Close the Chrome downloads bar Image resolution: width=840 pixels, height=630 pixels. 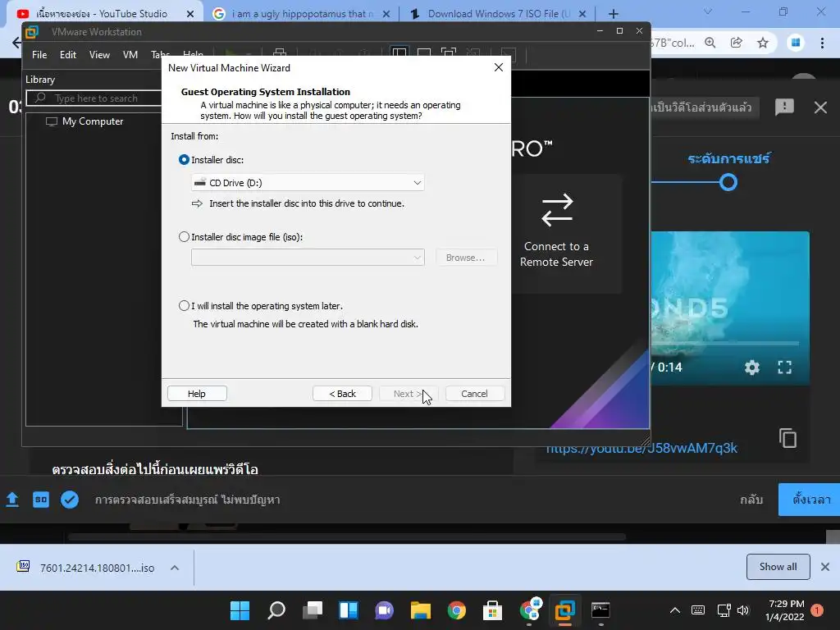point(825,567)
